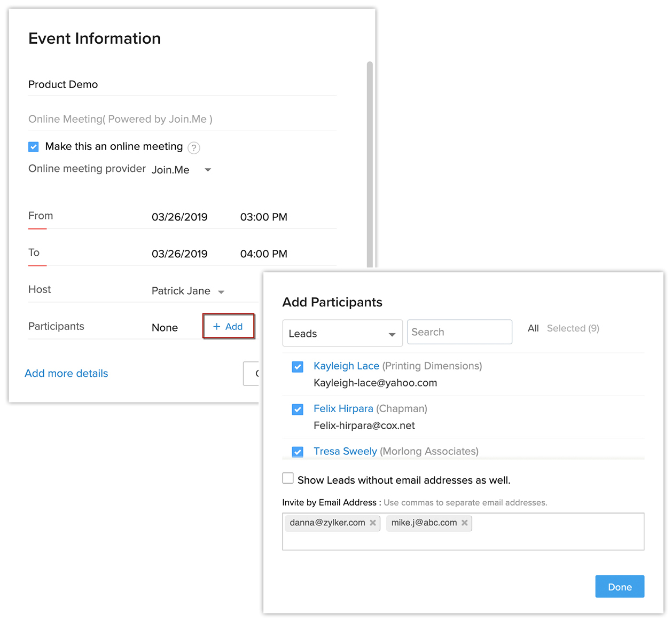Click the + Add participants button
The width and height of the screenshot is (672, 623).
coord(228,326)
